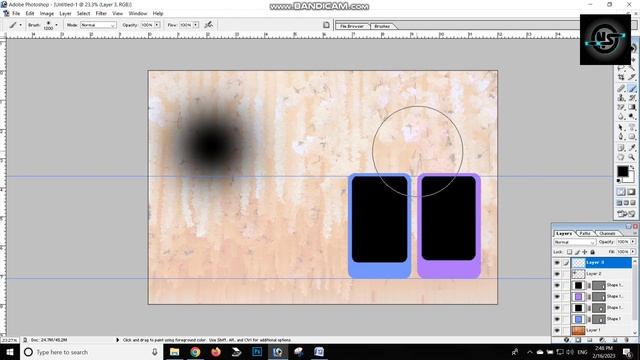Select the Crop tool in toolbox
The height and width of the screenshot is (360, 640).
[x=620, y=77]
